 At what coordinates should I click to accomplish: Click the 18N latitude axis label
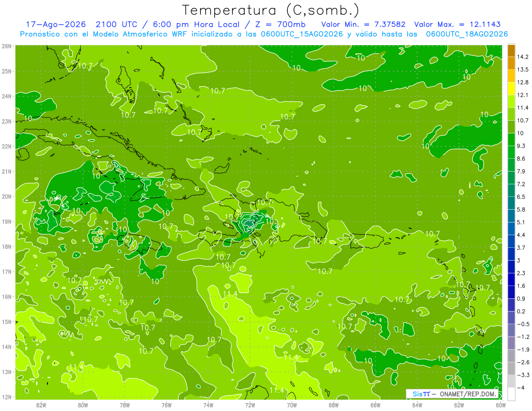pyautogui.click(x=6, y=247)
